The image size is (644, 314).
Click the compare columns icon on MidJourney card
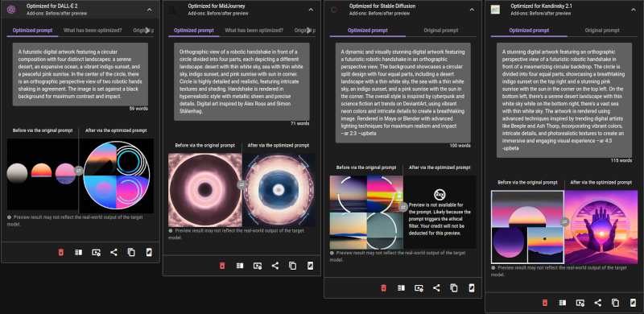pos(240,266)
